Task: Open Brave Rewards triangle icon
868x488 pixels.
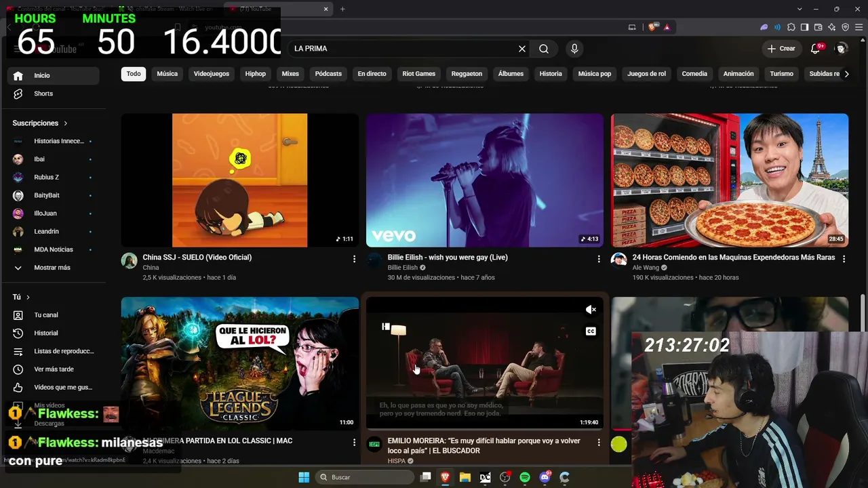Action: point(667,27)
